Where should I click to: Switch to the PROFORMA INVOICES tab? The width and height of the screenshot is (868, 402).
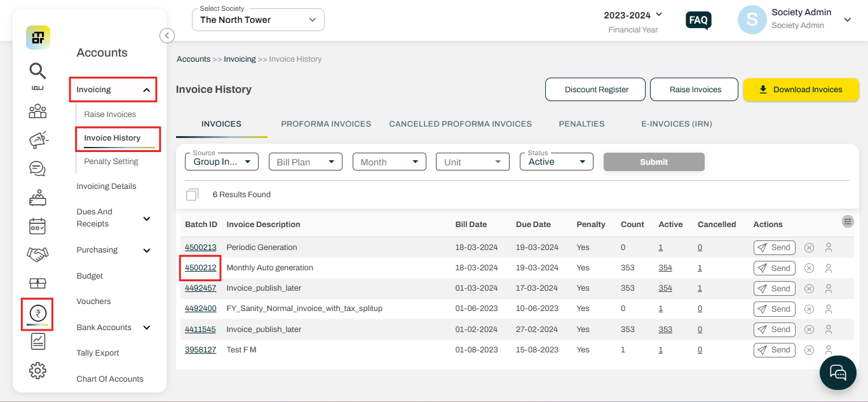(x=326, y=124)
